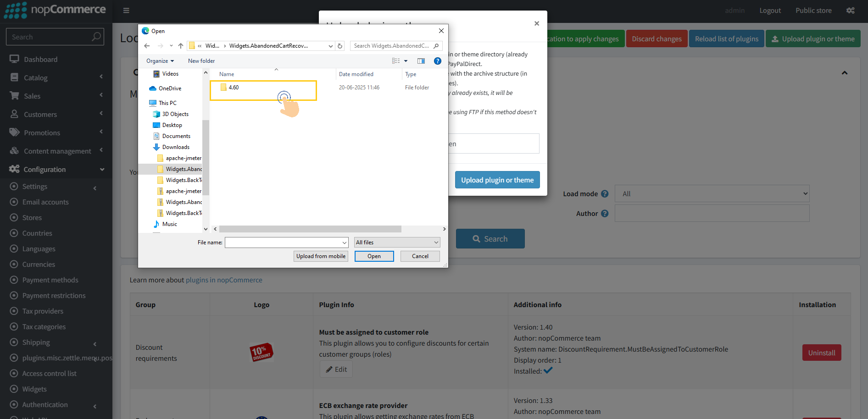Go to Dashboard in sidebar
The height and width of the screenshot is (419, 868).
tap(56, 60)
